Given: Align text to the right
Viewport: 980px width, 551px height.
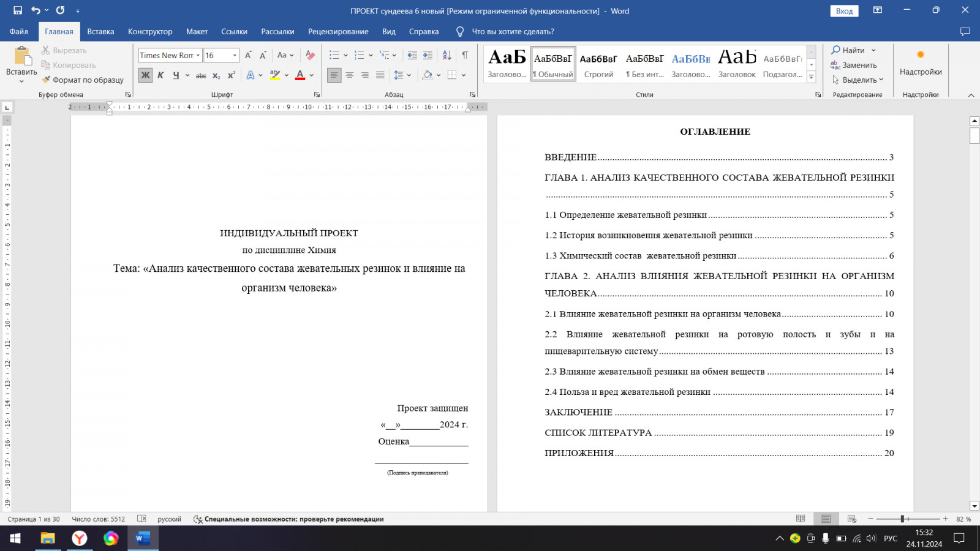Looking at the screenshot, I should (x=365, y=75).
